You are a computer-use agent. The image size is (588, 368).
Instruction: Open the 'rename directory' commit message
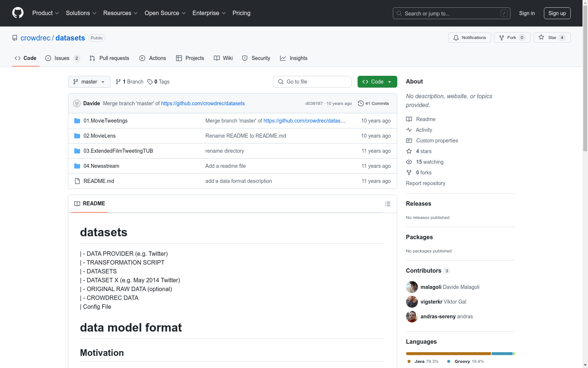[225, 151]
